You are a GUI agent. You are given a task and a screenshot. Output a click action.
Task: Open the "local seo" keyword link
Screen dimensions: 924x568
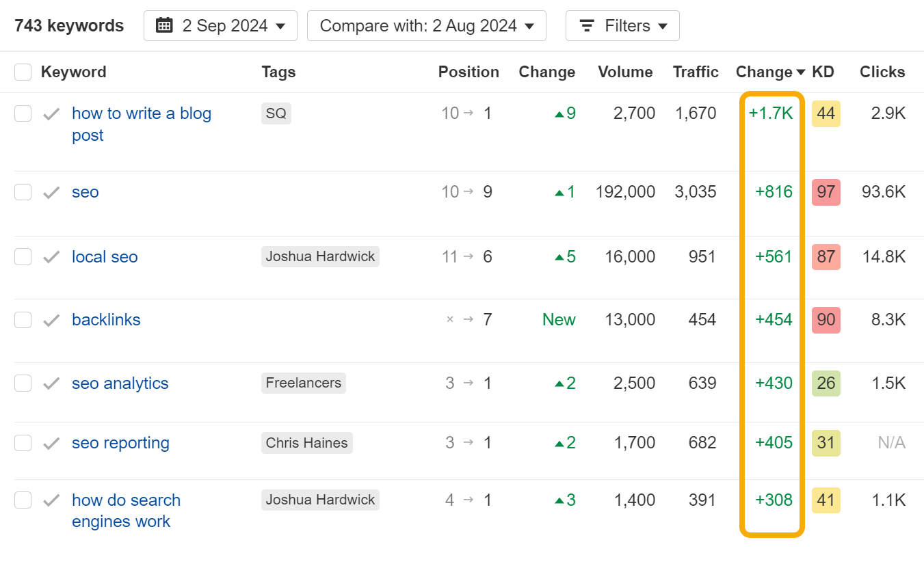coord(105,256)
